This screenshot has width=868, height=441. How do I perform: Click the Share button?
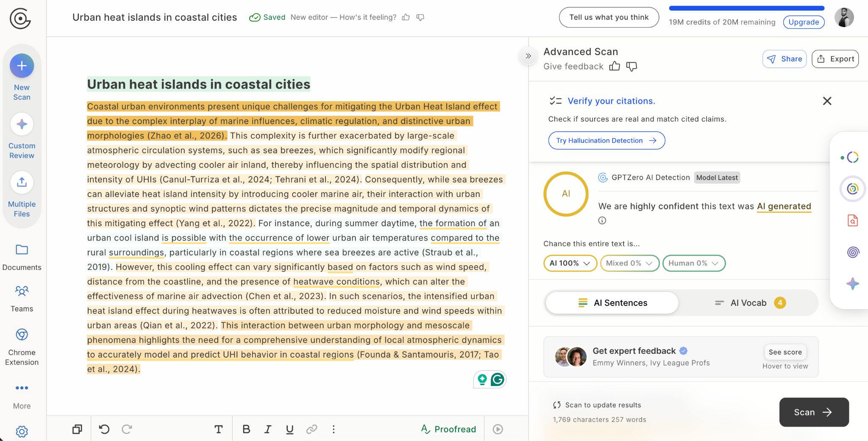(x=785, y=59)
